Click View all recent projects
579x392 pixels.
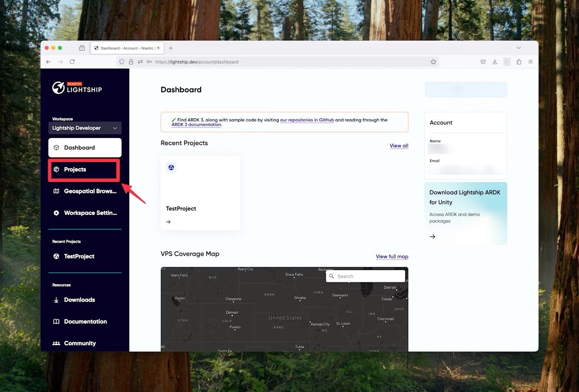[399, 146]
